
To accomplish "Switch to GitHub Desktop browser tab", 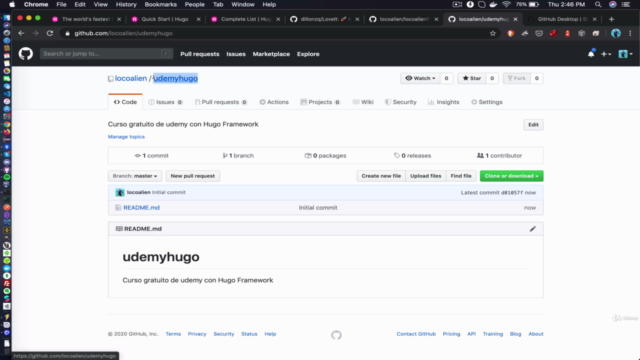I will pyautogui.click(x=562, y=19).
